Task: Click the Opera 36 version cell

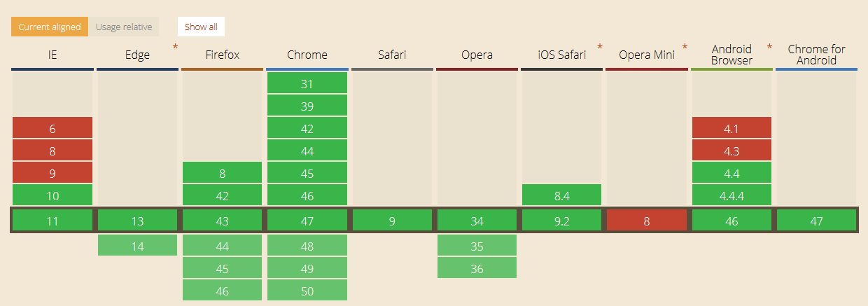Action: [x=477, y=268]
